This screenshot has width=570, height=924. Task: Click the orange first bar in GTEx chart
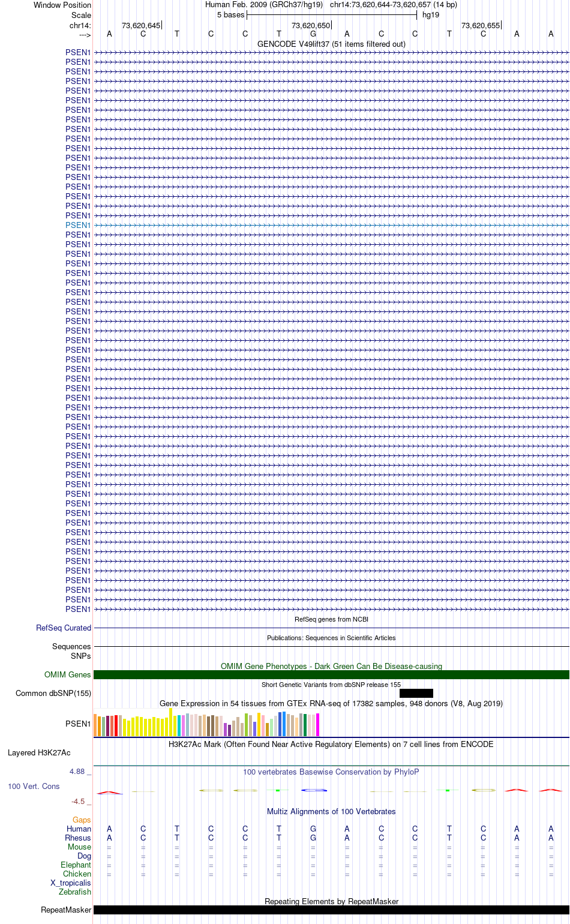[95, 725]
